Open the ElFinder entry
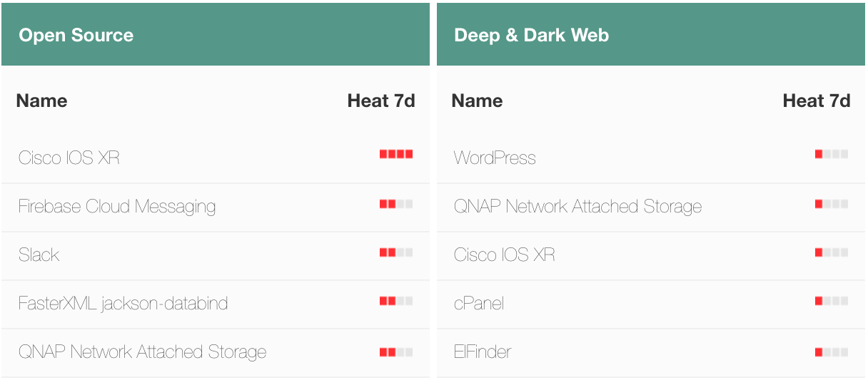The width and height of the screenshot is (868, 385). [483, 351]
